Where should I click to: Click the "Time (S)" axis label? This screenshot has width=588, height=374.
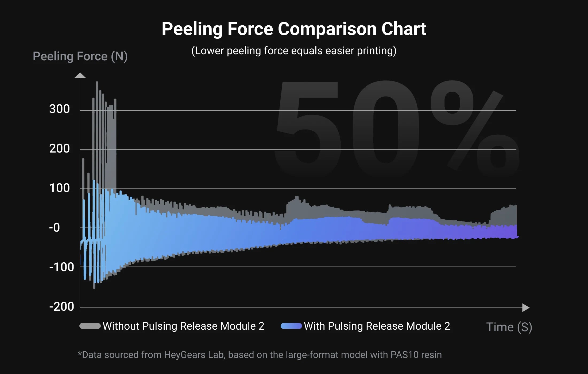pyautogui.click(x=509, y=327)
